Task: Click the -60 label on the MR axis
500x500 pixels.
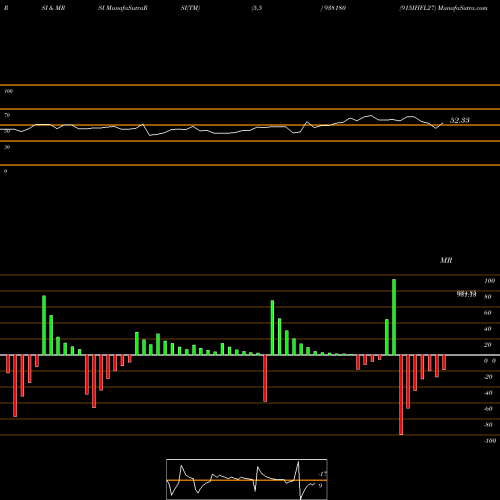Action: (488, 409)
